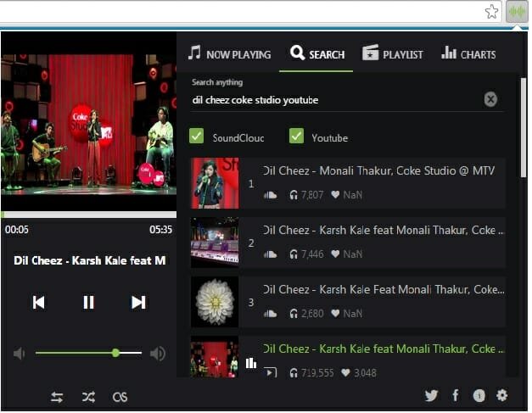Screen dimensions: 532x413
Task: Skip to the next track
Action: tap(138, 302)
